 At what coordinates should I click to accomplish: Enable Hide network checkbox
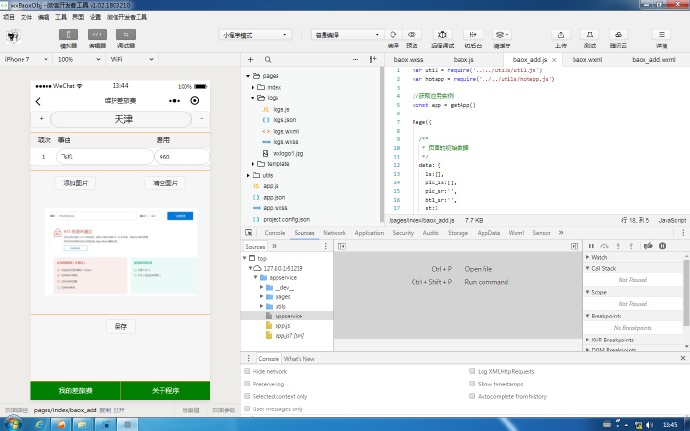(247, 371)
